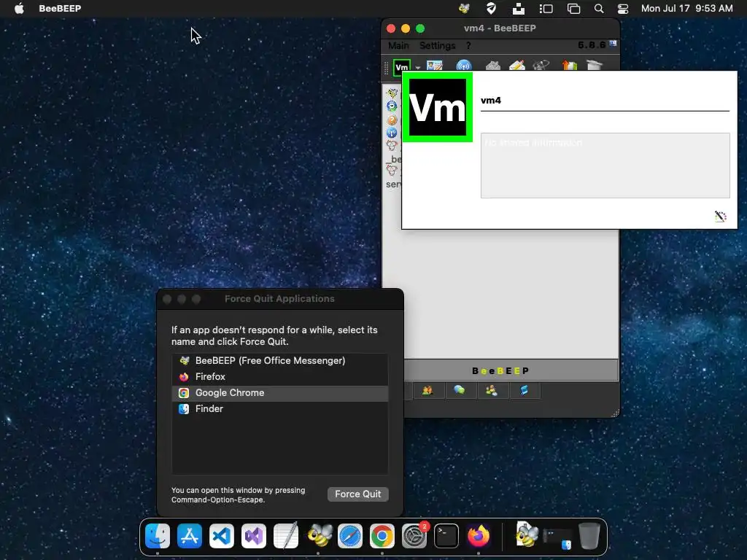The image size is (747, 560).
Task: Open the edit profile vCard toolbar icon
Action: pos(435,66)
